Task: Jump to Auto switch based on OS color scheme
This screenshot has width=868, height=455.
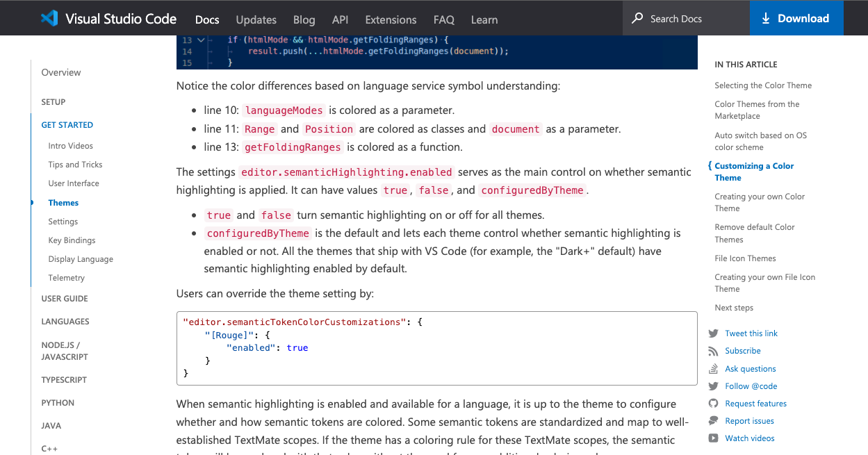Action: (x=760, y=141)
